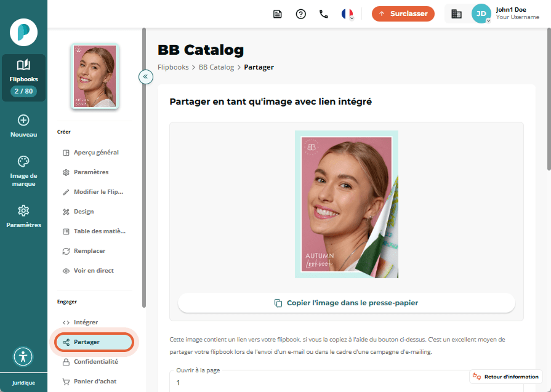Open the JD user avatar menu
This screenshot has height=392, width=551.
tap(481, 14)
